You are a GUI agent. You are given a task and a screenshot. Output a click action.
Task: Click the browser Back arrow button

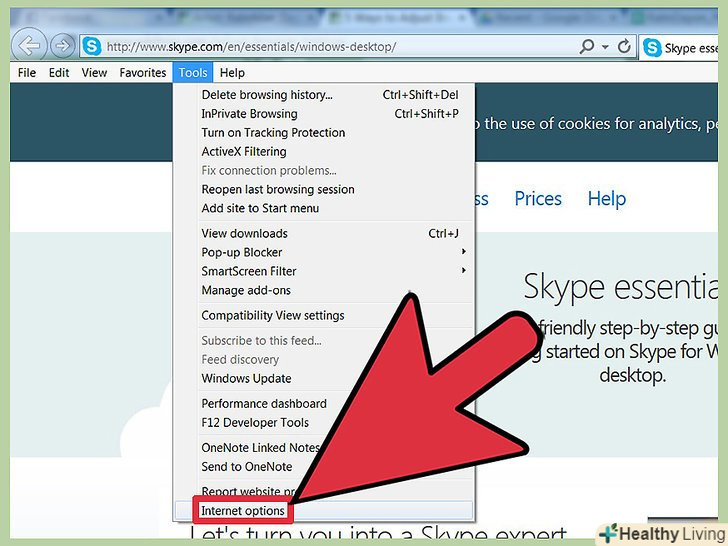coord(29,46)
